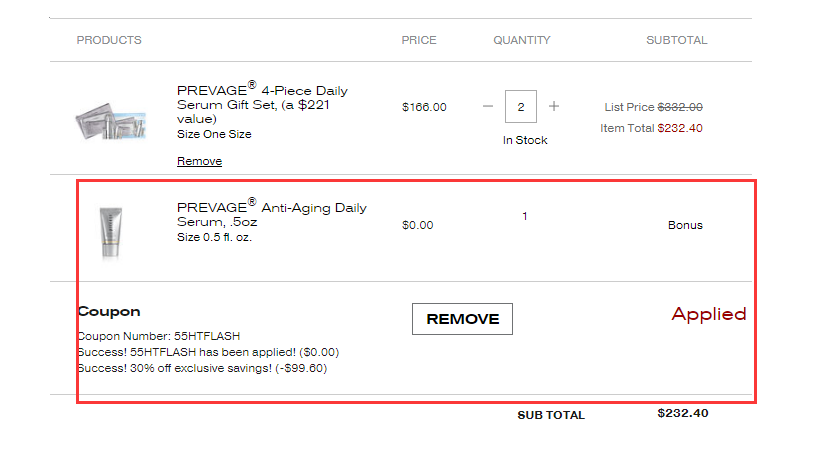Click the quantity input field showing 2
This screenshot has height=450, width=824.
(x=521, y=107)
